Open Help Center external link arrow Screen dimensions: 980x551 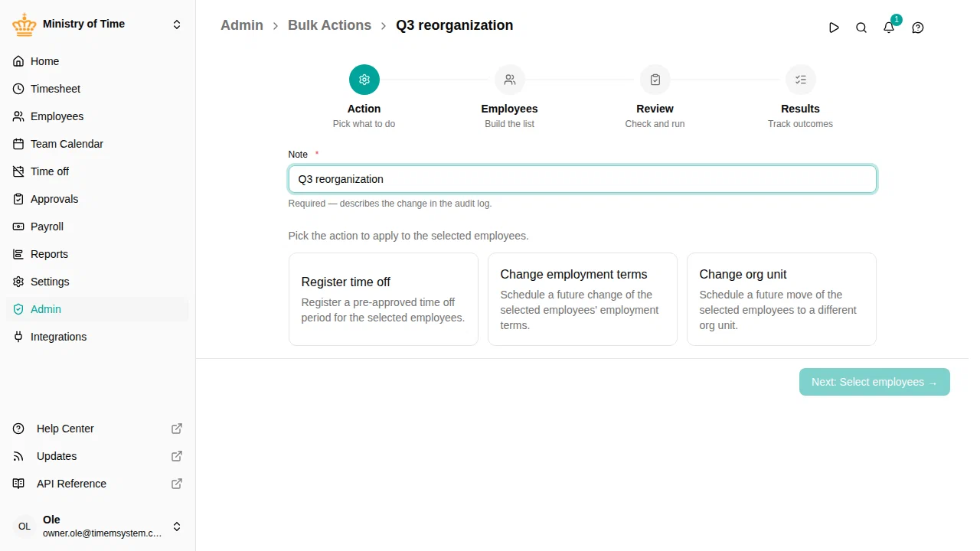tap(177, 429)
